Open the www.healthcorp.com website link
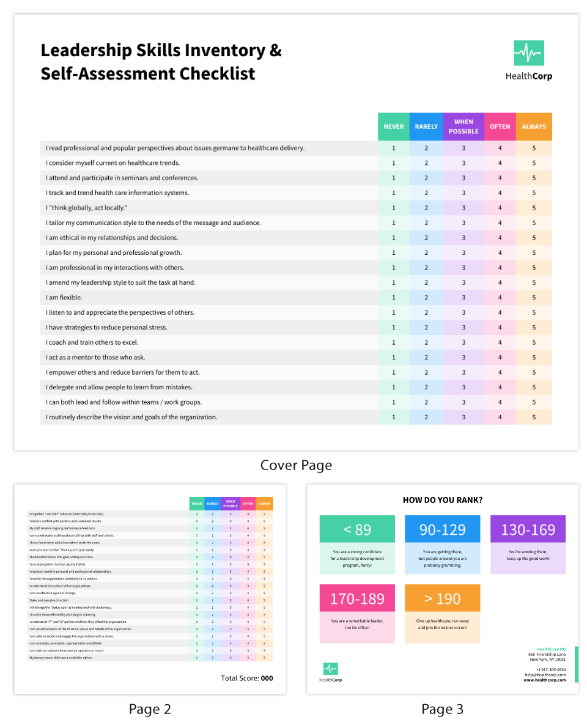 coord(544,680)
